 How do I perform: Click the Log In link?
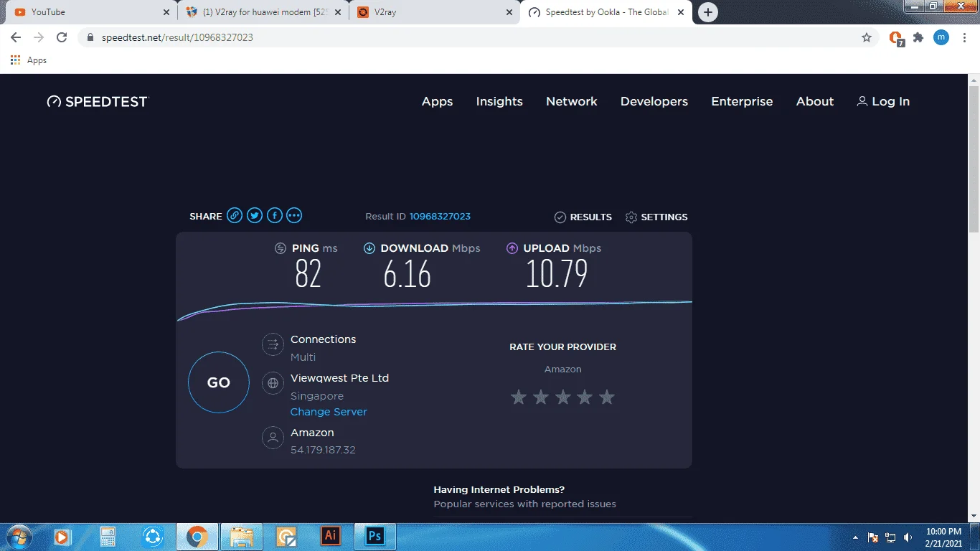(883, 101)
